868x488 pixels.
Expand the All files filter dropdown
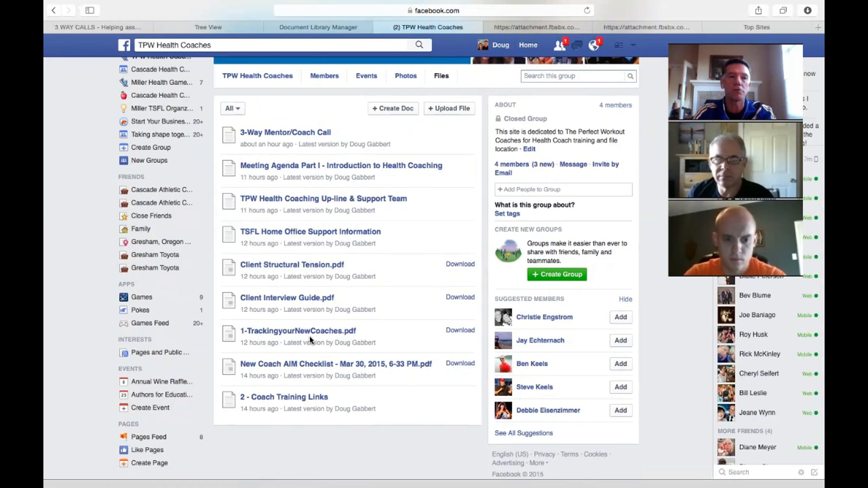click(233, 108)
